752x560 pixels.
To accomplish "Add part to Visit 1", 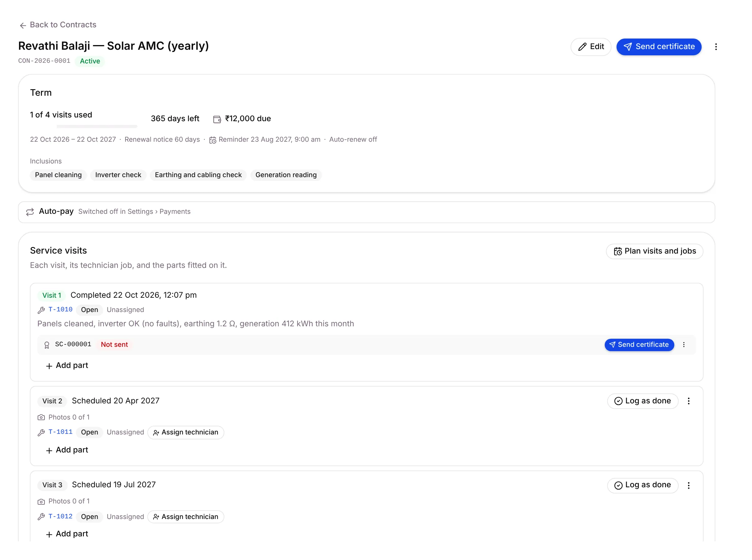I will tap(67, 365).
